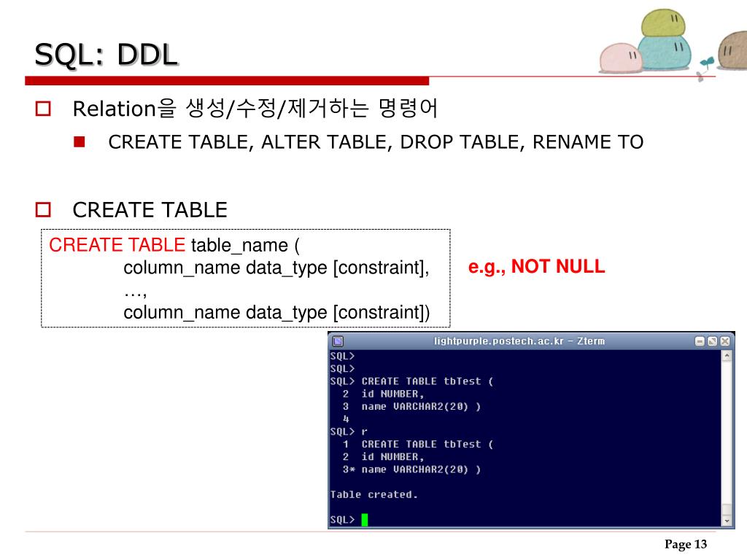Click the 'Relation을 생성/수정/제거하는 명령어' bullet text

click(255, 108)
